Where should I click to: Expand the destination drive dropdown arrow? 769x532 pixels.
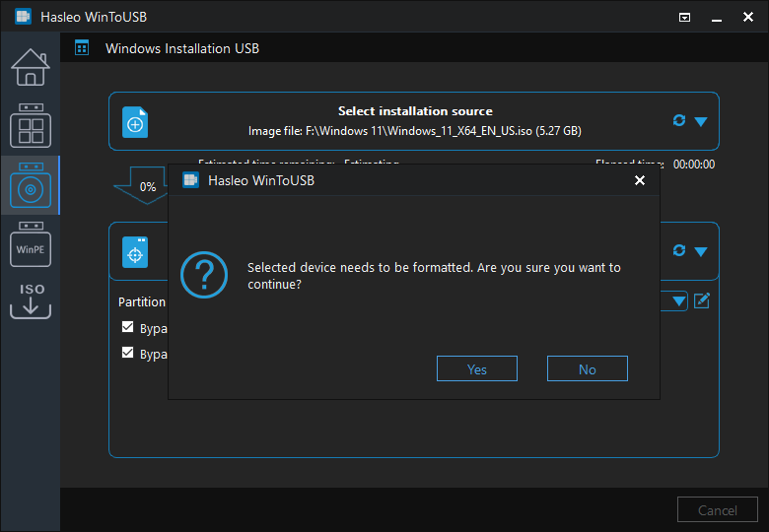point(701,252)
